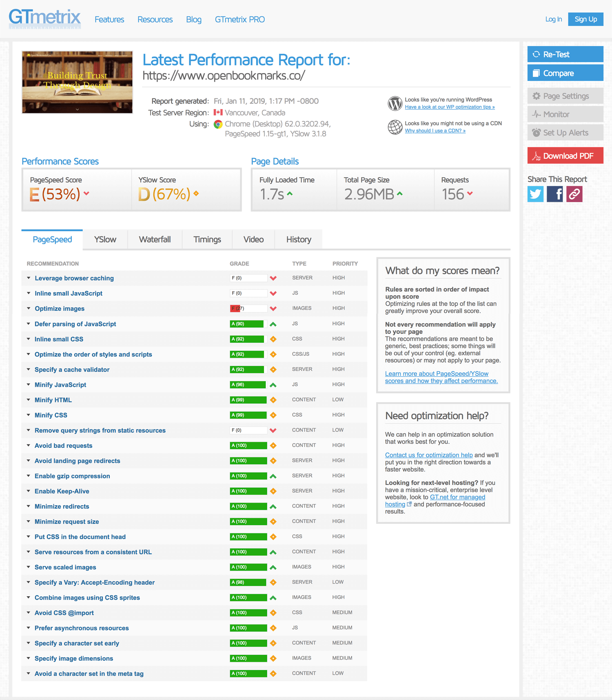Image resolution: width=612 pixels, height=700 pixels.
Task: Expand Avoid a character set in meta tag
Action: click(89, 674)
